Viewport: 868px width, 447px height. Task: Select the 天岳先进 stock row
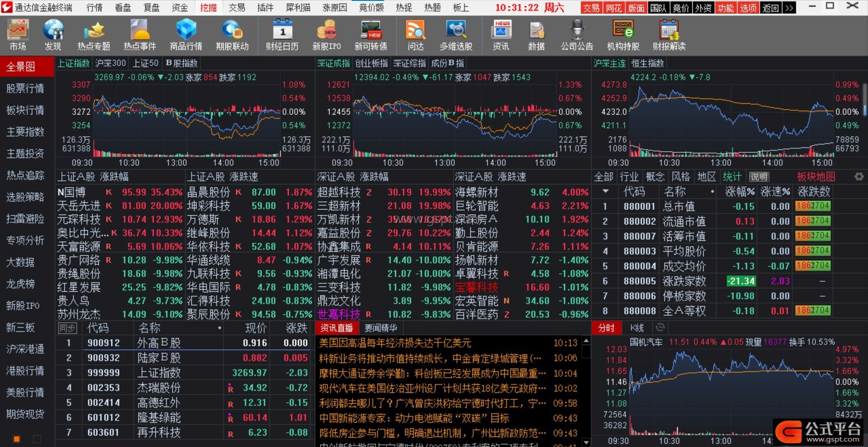point(120,206)
